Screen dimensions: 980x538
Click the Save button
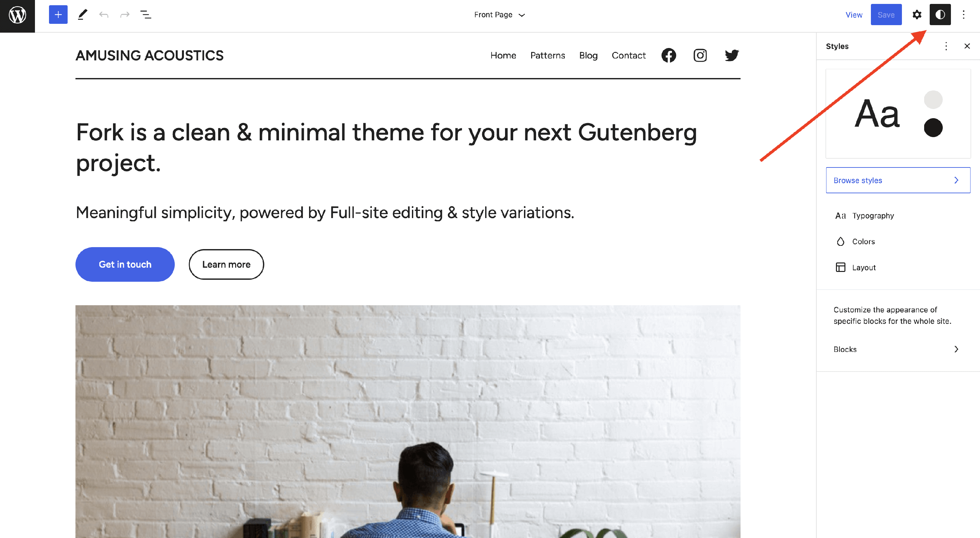coord(886,15)
